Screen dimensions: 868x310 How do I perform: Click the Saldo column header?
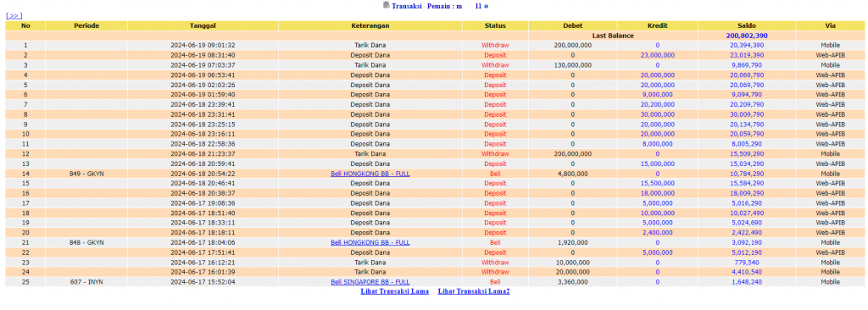point(747,25)
